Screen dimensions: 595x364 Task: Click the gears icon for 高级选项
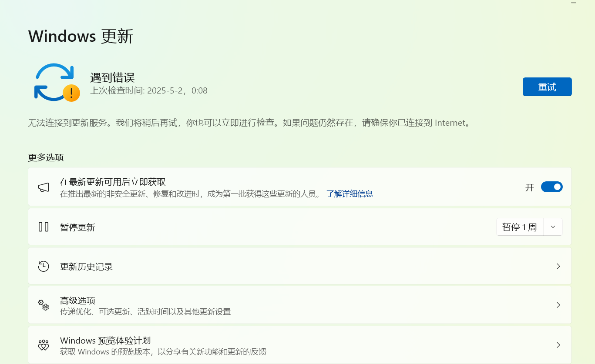pyautogui.click(x=44, y=305)
